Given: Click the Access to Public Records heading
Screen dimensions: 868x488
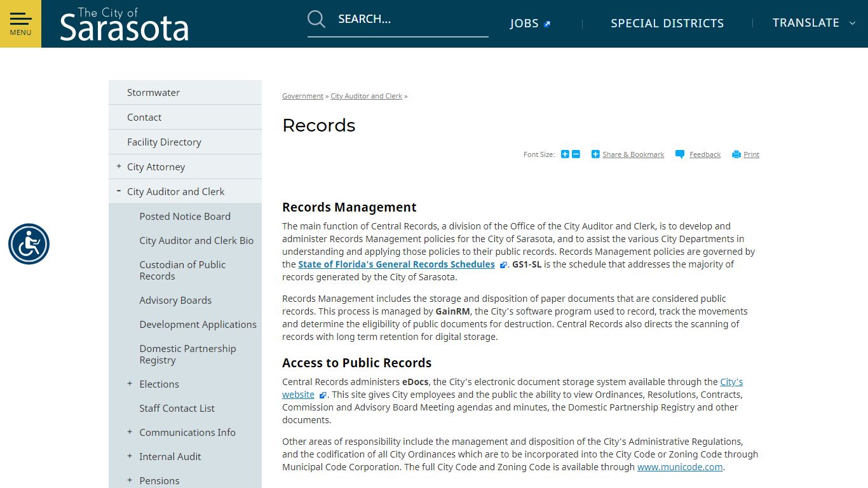Looking at the screenshot, I should coord(357,363).
